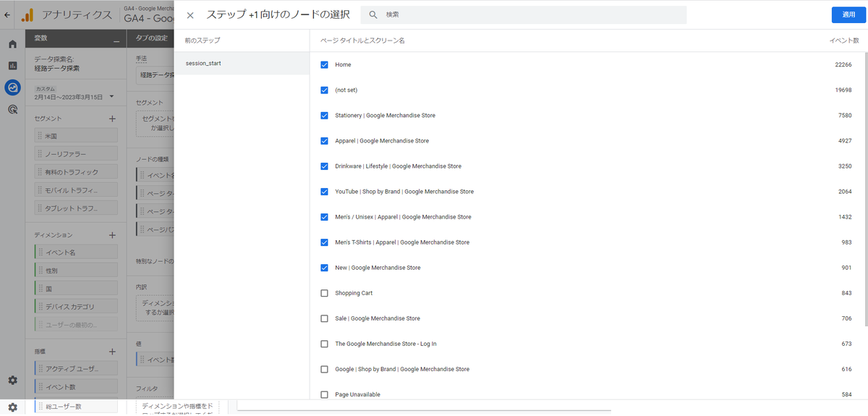Click the back arrow in Analytics header

pyautogui.click(x=7, y=14)
